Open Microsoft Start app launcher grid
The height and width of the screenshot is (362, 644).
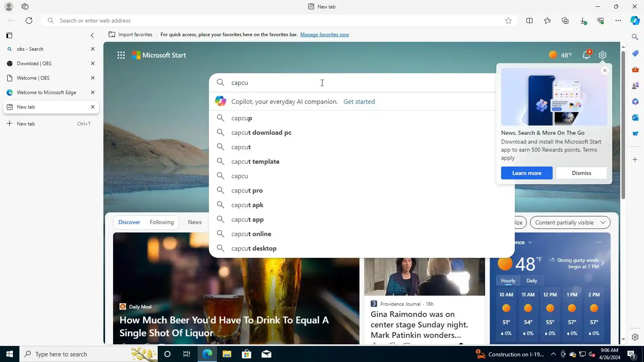click(121, 55)
